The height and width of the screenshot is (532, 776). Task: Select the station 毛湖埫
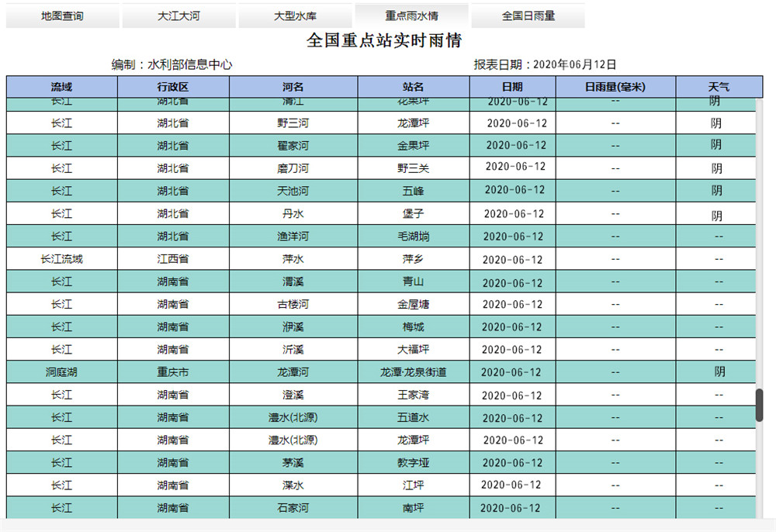coord(414,237)
